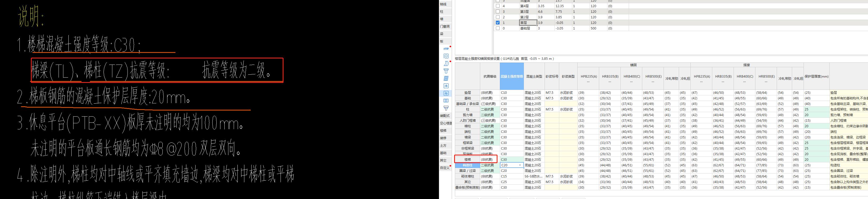Select the 基础梁 / 承台梁 row header
Screen dimensions: 868x199
pyautogui.click(x=467, y=104)
